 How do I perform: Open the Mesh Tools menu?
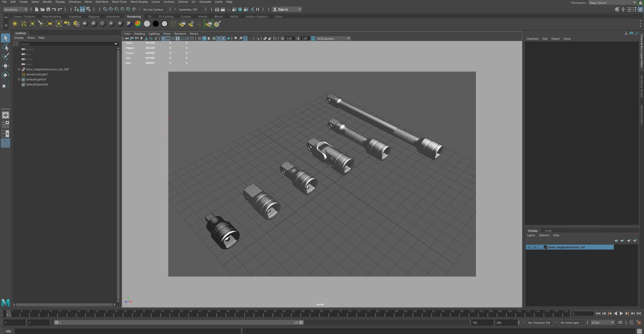point(119,2)
